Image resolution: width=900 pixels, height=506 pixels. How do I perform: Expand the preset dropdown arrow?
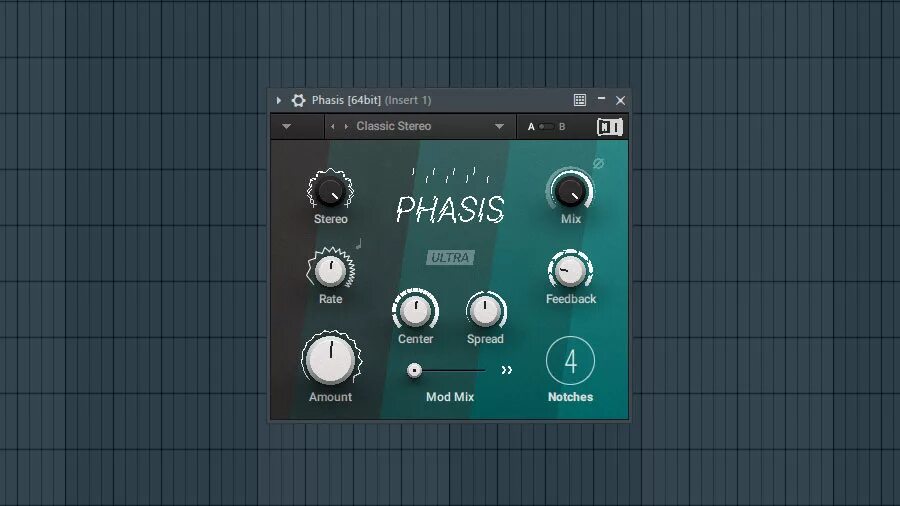point(499,126)
